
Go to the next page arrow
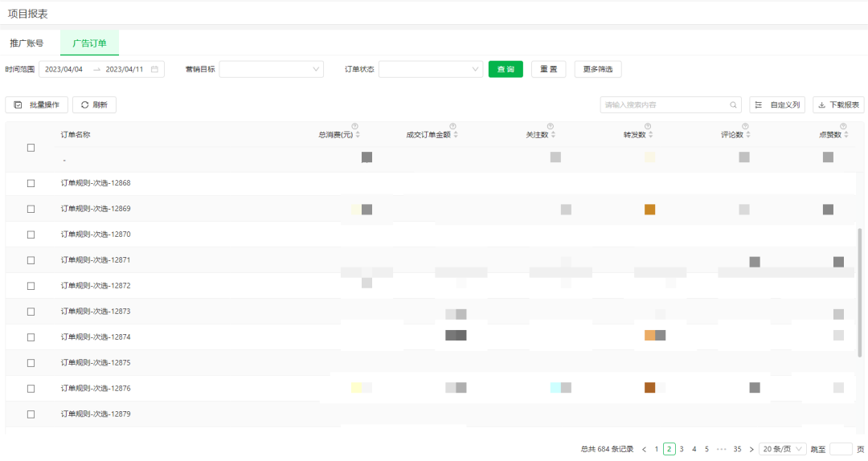pyautogui.click(x=751, y=450)
